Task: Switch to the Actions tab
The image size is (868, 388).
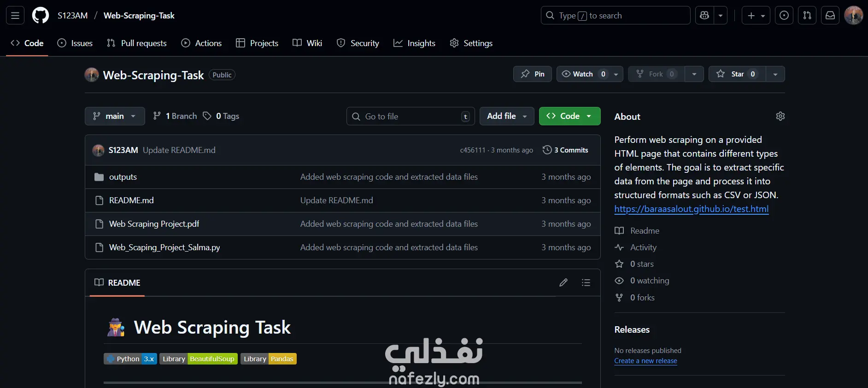Action: (202, 43)
